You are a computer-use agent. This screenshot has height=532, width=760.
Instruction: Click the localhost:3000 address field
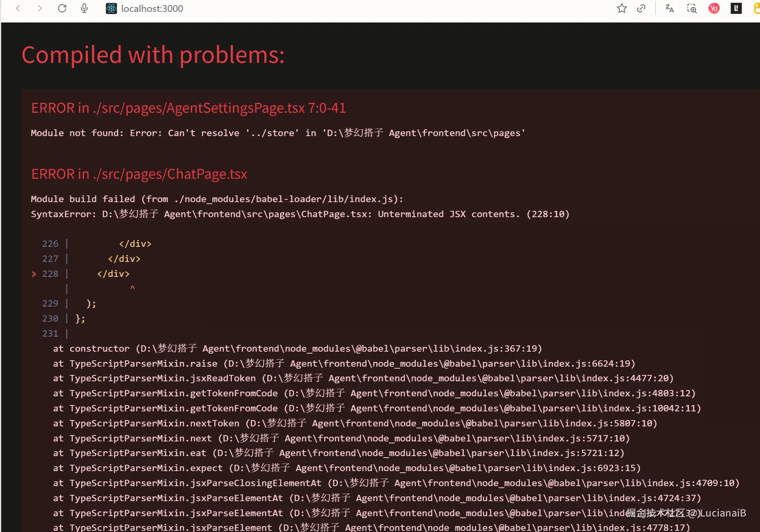152,8
